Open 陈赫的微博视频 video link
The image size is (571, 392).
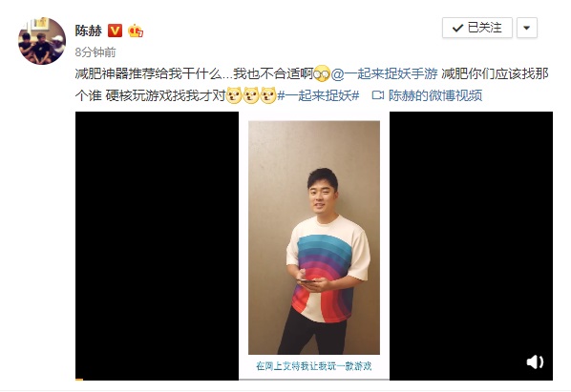click(435, 95)
